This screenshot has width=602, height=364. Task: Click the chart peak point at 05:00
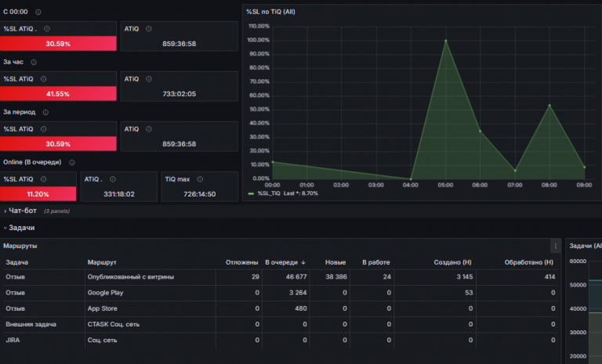coord(446,41)
